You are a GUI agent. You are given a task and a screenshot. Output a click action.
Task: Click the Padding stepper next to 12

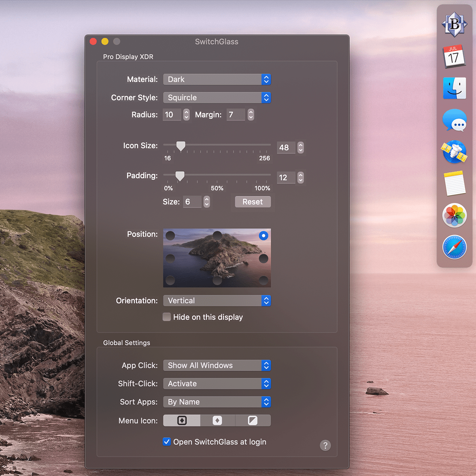tap(300, 178)
